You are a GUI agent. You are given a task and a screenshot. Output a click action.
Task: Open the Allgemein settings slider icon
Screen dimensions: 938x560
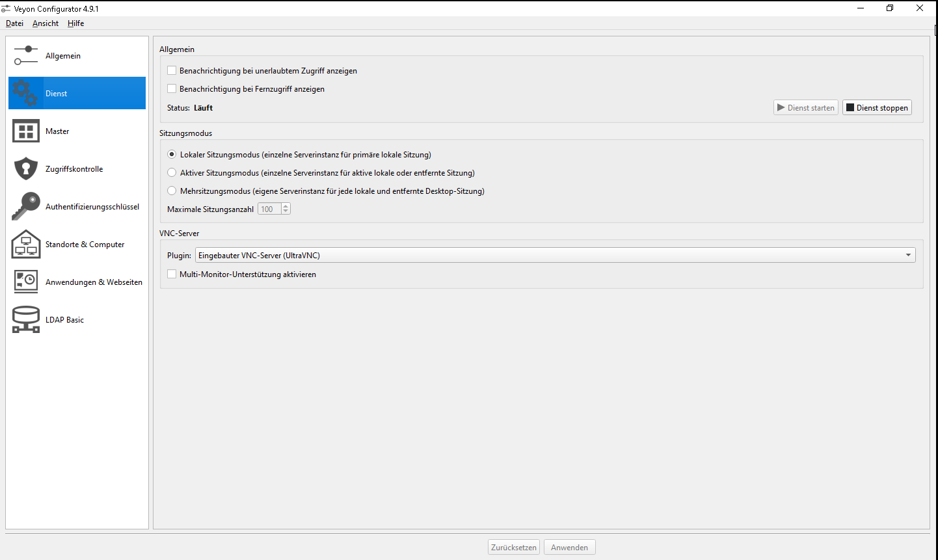[26, 56]
